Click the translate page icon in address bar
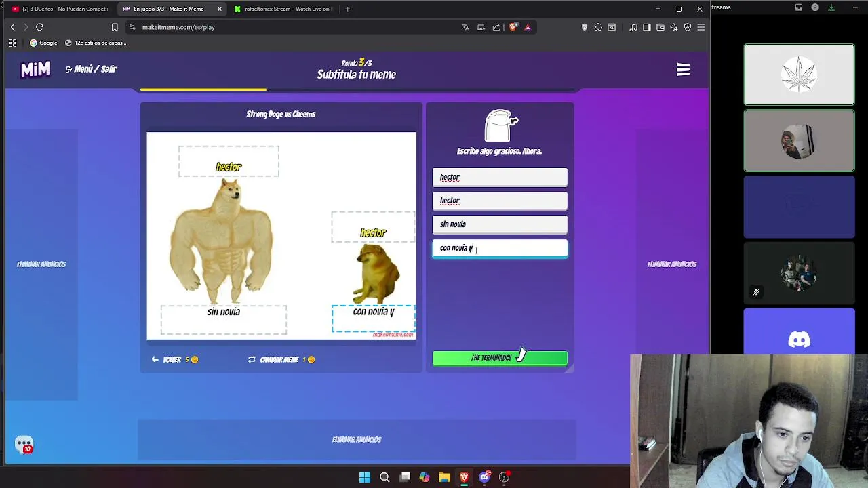Viewport: 868px width, 488px height. pos(465,27)
